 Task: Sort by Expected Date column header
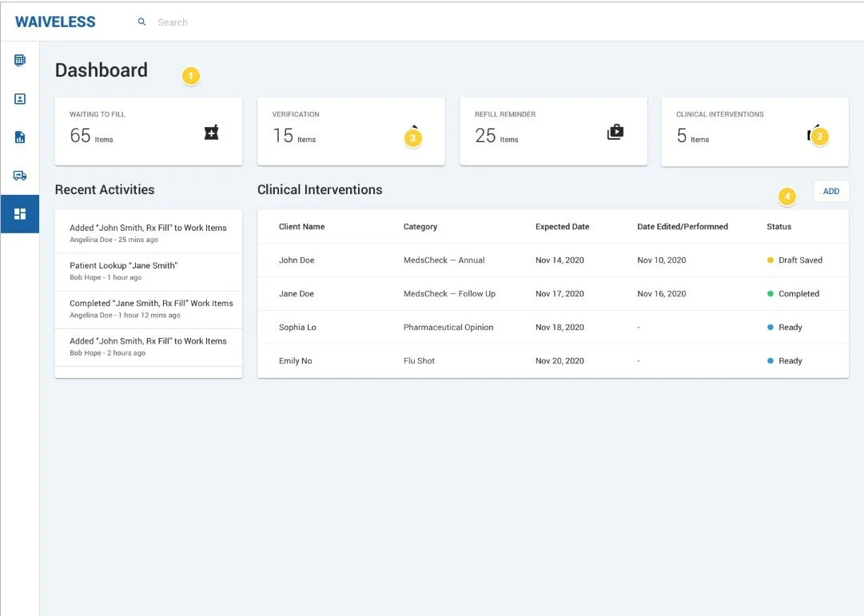562,226
